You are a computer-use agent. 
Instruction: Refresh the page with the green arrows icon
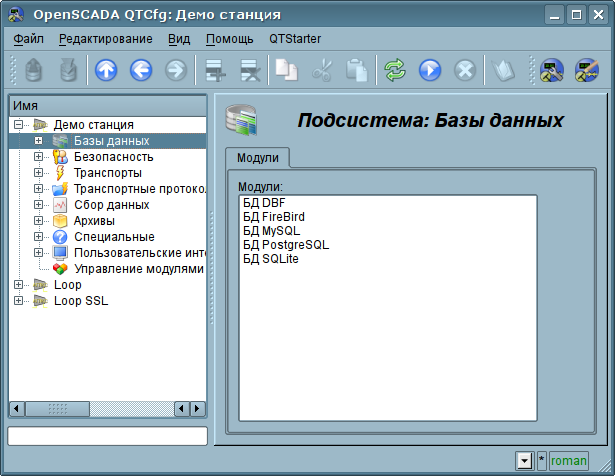pyautogui.click(x=395, y=70)
